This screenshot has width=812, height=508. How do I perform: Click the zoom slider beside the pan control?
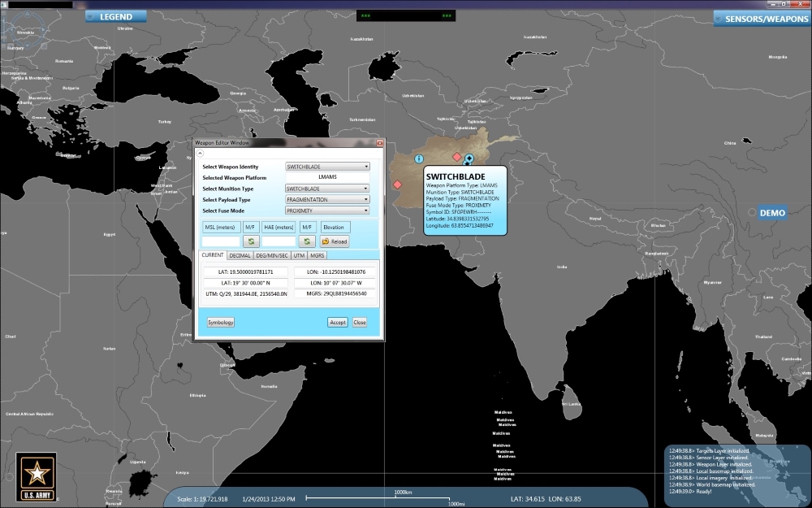[2, 28]
